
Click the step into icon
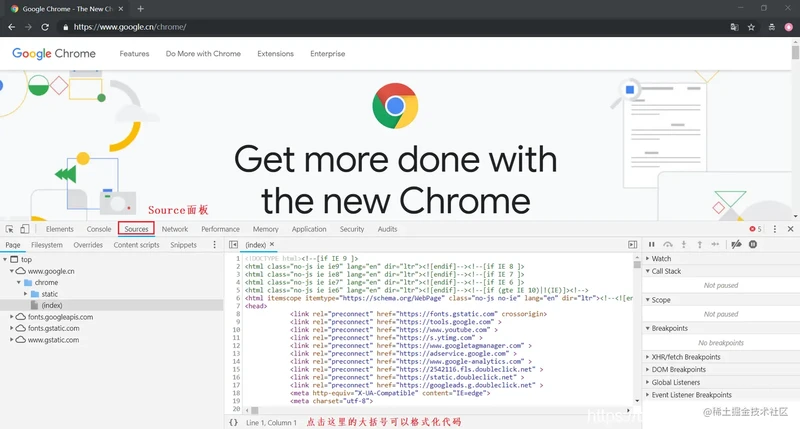(x=684, y=244)
